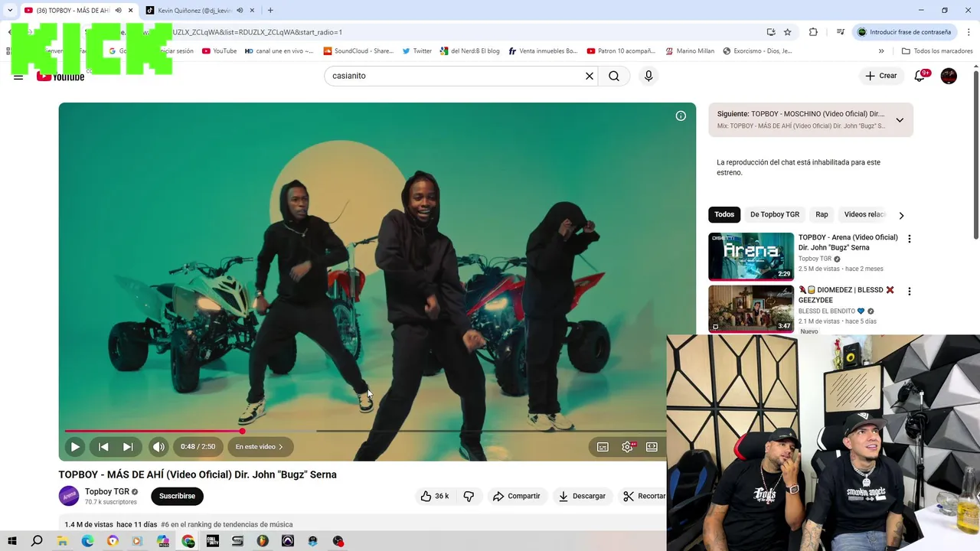Image resolution: width=980 pixels, height=551 pixels.
Task: Open the Windows Start menu
Action: 12,541
